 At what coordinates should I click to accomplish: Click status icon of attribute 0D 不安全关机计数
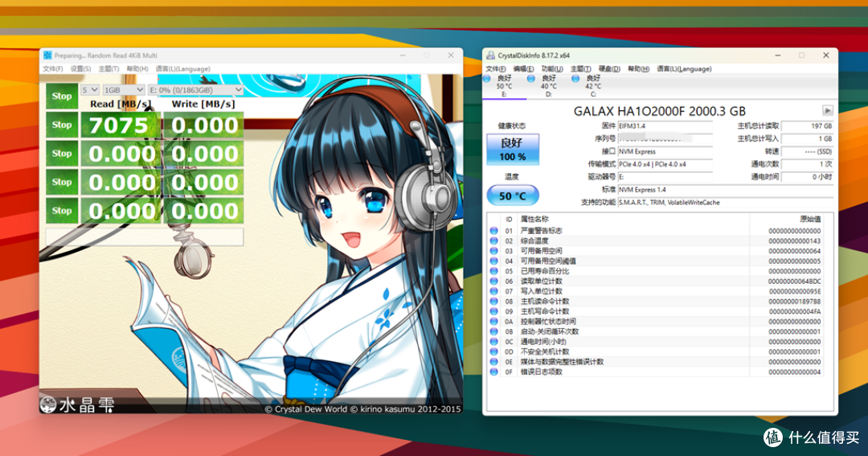[493, 351]
